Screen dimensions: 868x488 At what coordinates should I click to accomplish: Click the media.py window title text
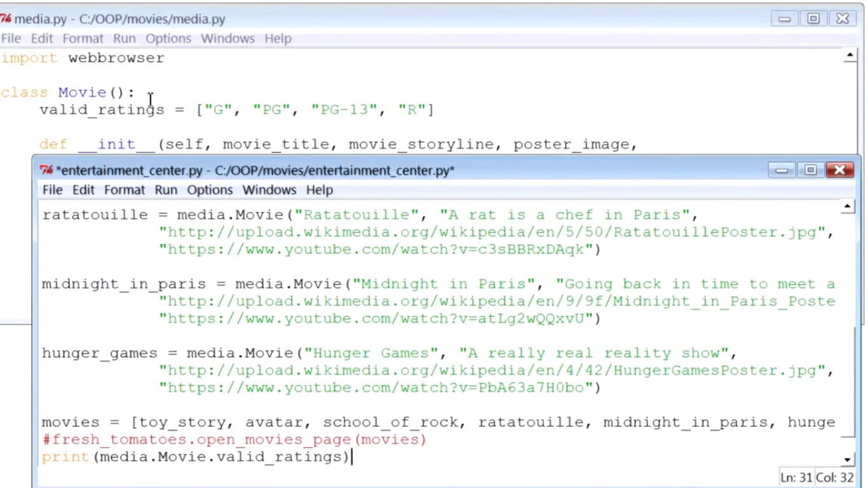tap(120, 19)
